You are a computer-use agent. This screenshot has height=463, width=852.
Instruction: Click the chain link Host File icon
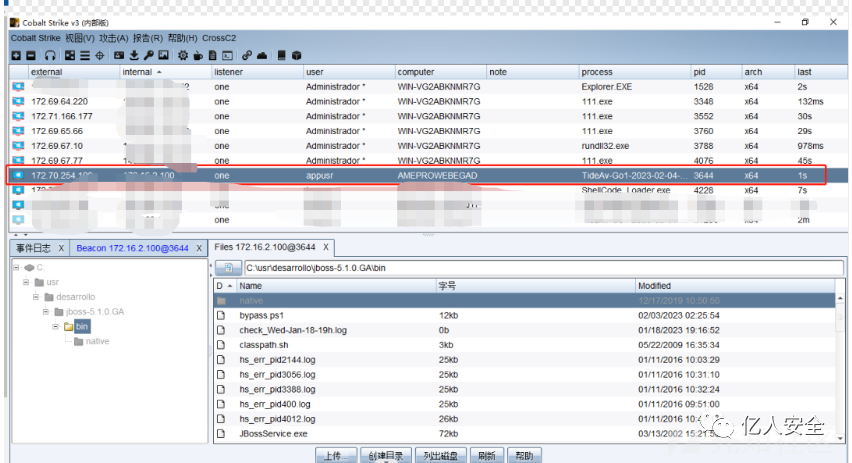pos(247,55)
